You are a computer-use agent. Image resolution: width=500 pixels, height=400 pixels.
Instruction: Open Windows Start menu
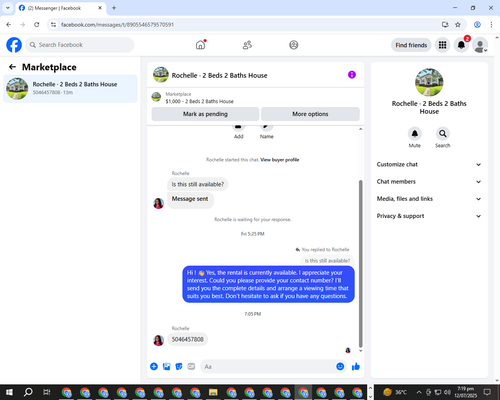click(9, 392)
